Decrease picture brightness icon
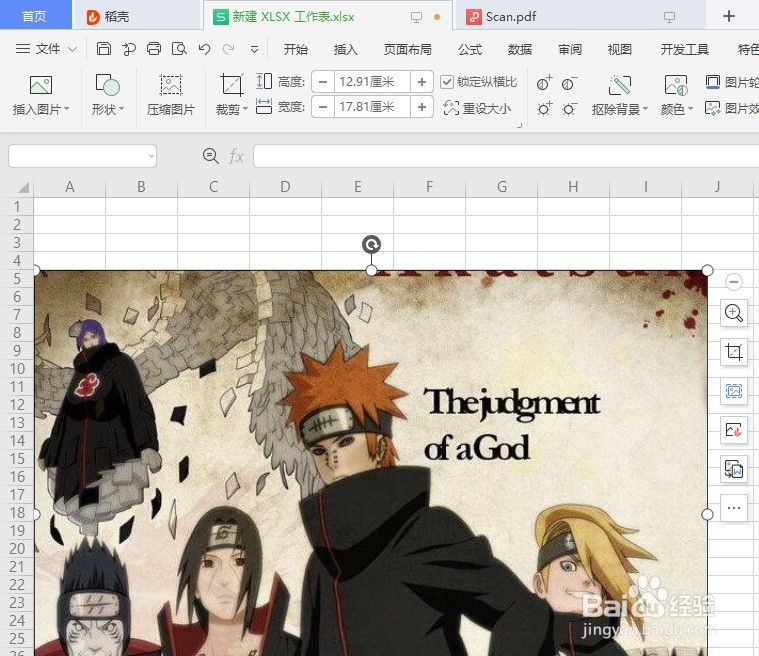The image size is (759, 656). click(x=569, y=108)
